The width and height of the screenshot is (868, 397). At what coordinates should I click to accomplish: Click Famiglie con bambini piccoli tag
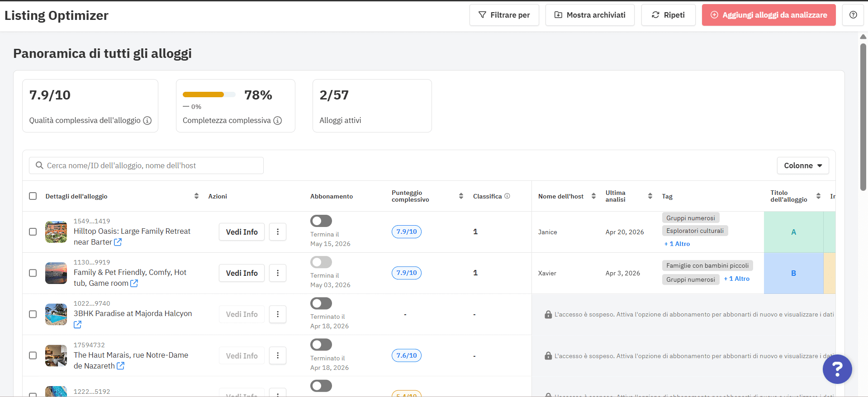click(x=707, y=265)
